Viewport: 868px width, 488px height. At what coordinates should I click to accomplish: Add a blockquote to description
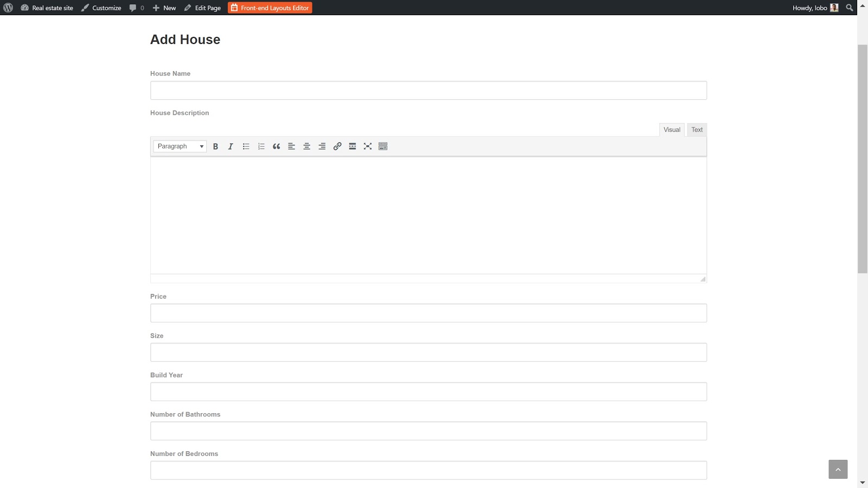(276, 146)
